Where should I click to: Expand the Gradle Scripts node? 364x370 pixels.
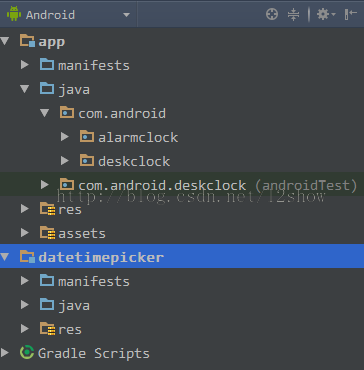tap(4, 353)
